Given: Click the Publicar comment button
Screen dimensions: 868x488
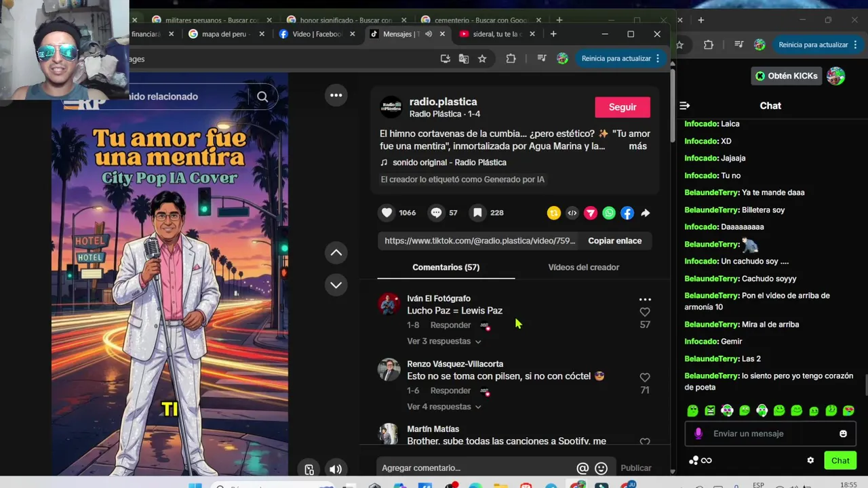Looking at the screenshot, I should pos(635,468).
